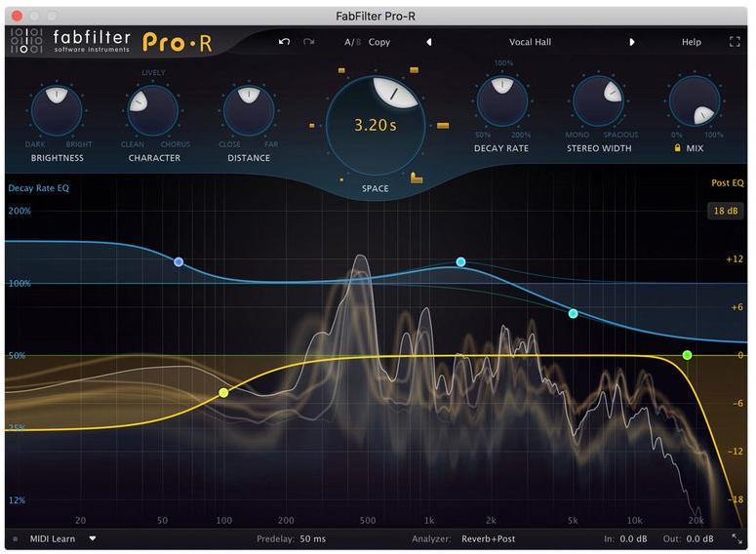The image size is (756, 554).
Task: Click the Brightness knob
Action: pyautogui.click(x=57, y=111)
